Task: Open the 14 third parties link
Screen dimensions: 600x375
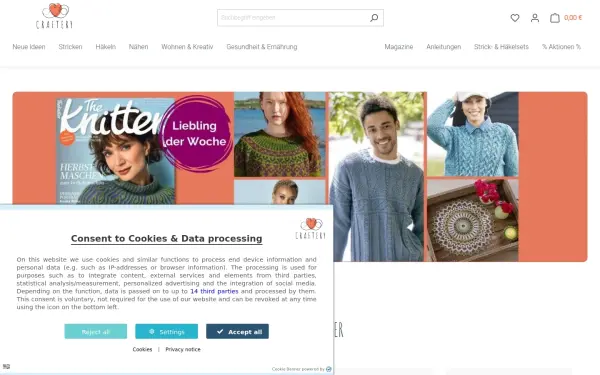Action: (x=214, y=291)
